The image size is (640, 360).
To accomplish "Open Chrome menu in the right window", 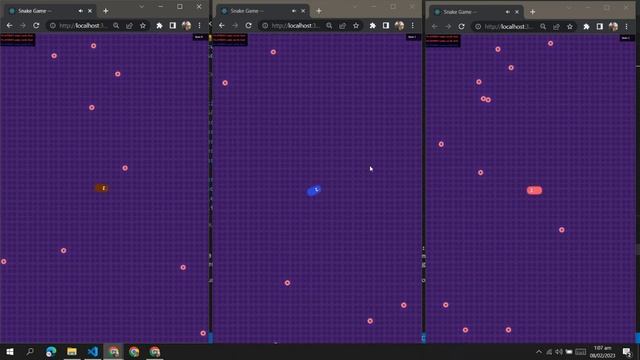I will pos(627,27).
